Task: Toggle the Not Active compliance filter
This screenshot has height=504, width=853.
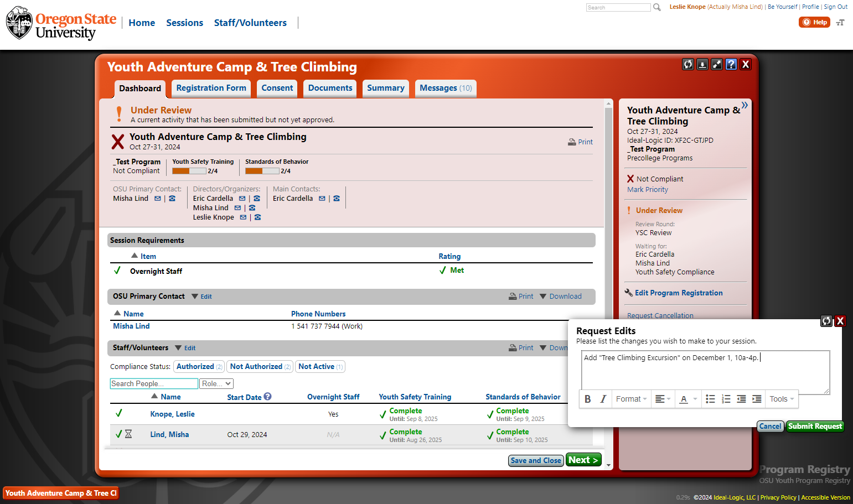Action: [321, 367]
